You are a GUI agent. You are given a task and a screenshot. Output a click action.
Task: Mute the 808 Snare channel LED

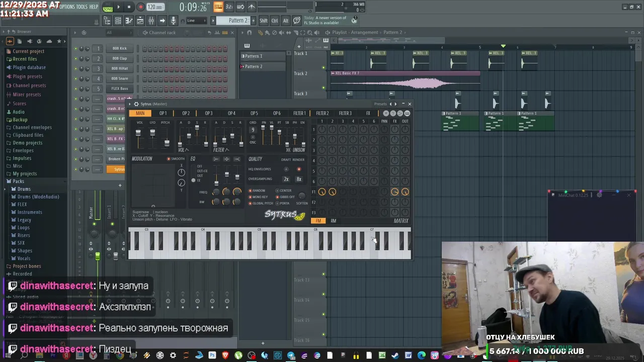pyautogui.click(x=76, y=79)
